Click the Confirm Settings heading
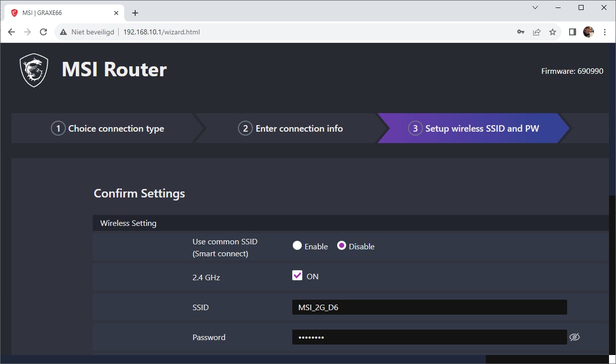The height and width of the screenshot is (364, 616). [139, 193]
